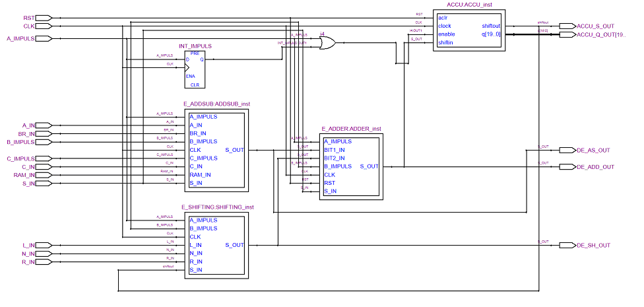Select the DE_AS_OUT output pin
Screen dimensions: 644x307
(x=568, y=151)
